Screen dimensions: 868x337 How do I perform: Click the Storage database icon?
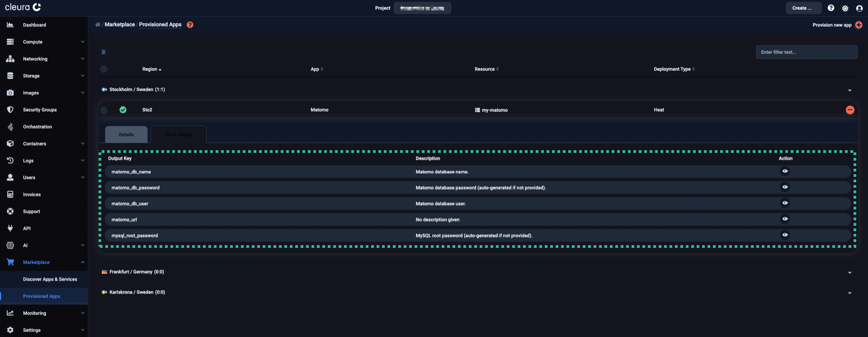tap(10, 76)
